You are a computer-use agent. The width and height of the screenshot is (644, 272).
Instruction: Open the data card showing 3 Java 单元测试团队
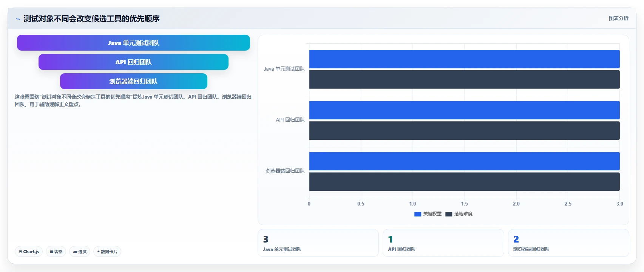(318, 243)
